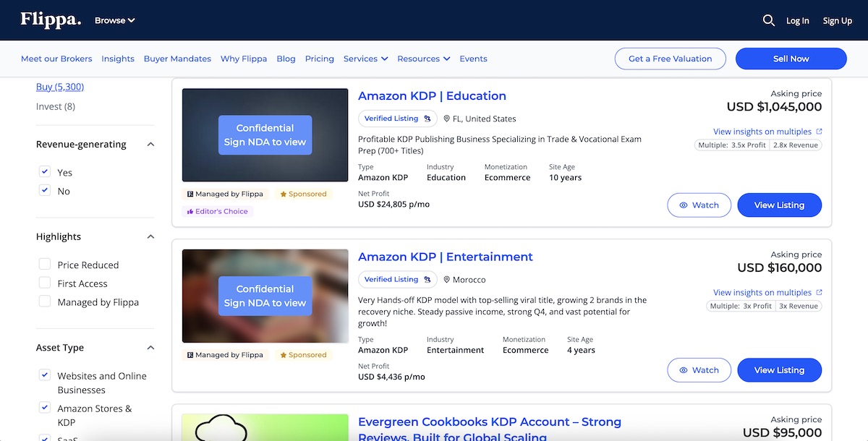
Task: Watch the Amazon KDP Entertainment listing
Action: point(699,370)
